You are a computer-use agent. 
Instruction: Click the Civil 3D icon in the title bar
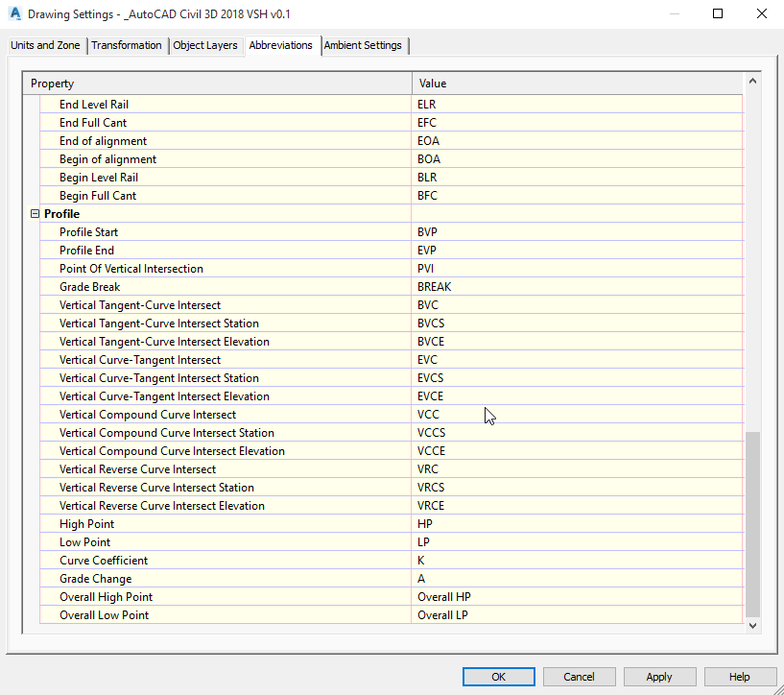[x=13, y=13]
